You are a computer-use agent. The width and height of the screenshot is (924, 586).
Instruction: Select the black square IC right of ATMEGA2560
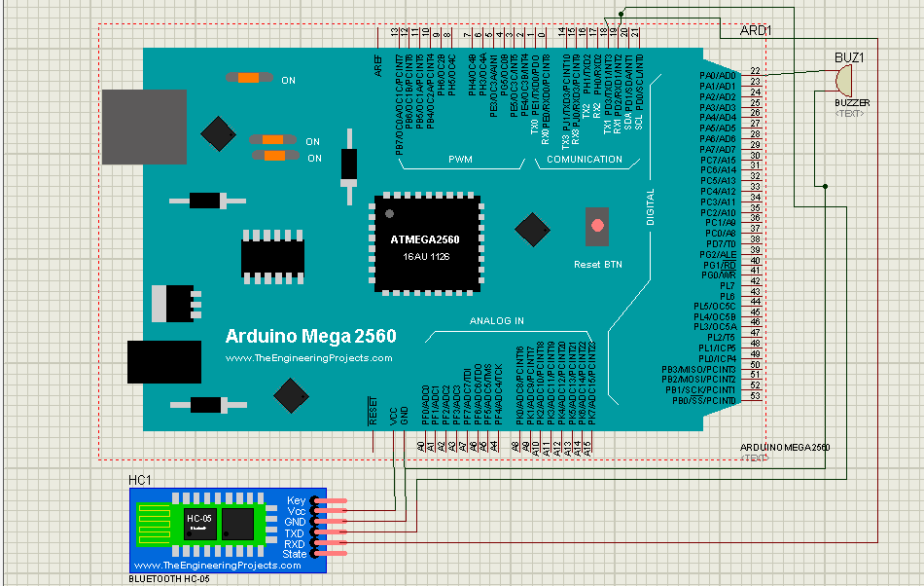click(533, 230)
